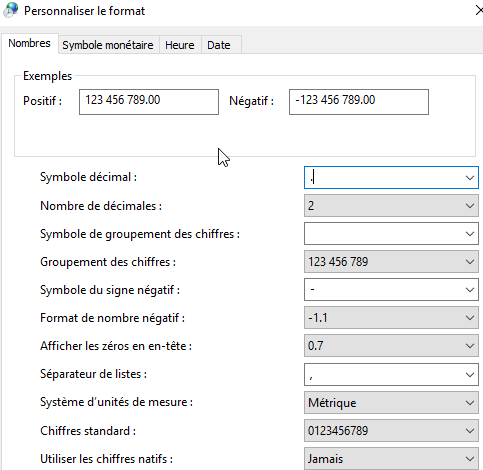
Task: Open the Groupement des chiffres combo box
Action: point(391,262)
